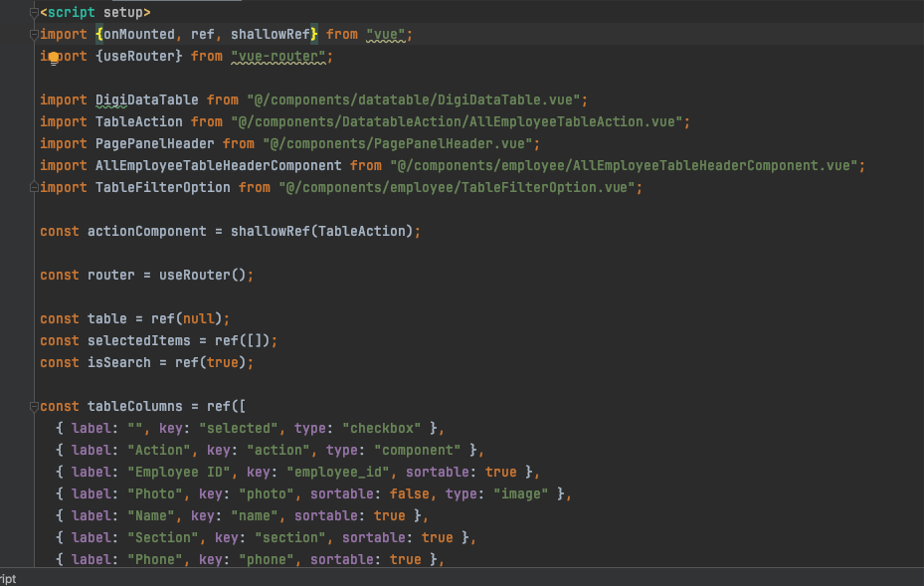Click the AllEmployeeTableHeaderComponent.vue import path

coord(627,166)
